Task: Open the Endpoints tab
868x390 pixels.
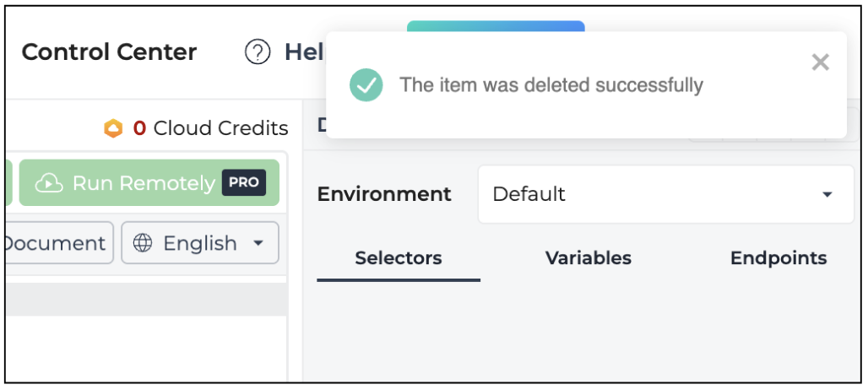Action: point(778,258)
